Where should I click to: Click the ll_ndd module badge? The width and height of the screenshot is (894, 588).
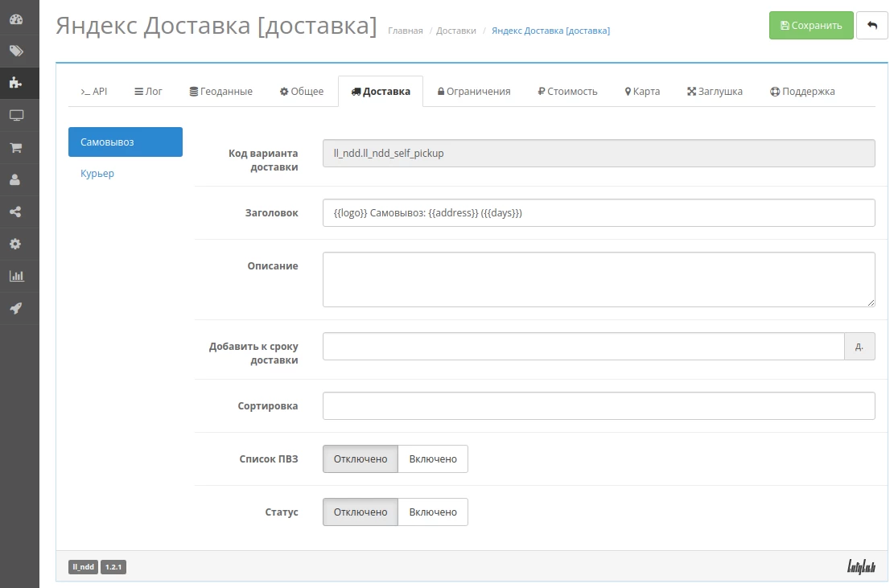tap(83, 567)
